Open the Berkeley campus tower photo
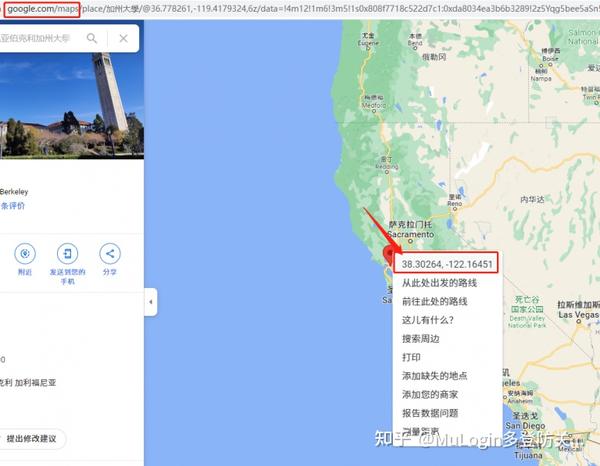This screenshot has width=600, height=466. pyautogui.click(x=72, y=106)
